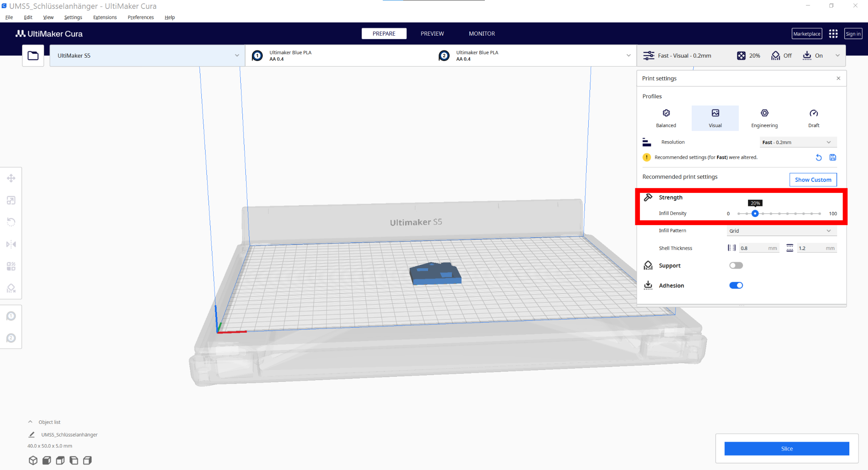868x470 pixels.
Task: Click the wall thickness 0.8 mm field
Action: pos(759,248)
